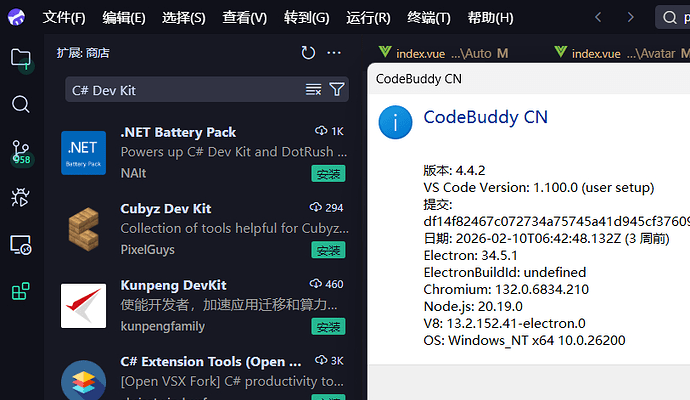Image resolution: width=690 pixels, height=400 pixels.
Task: Install the Cubyz Dev Kit extension
Action: tap(327, 251)
